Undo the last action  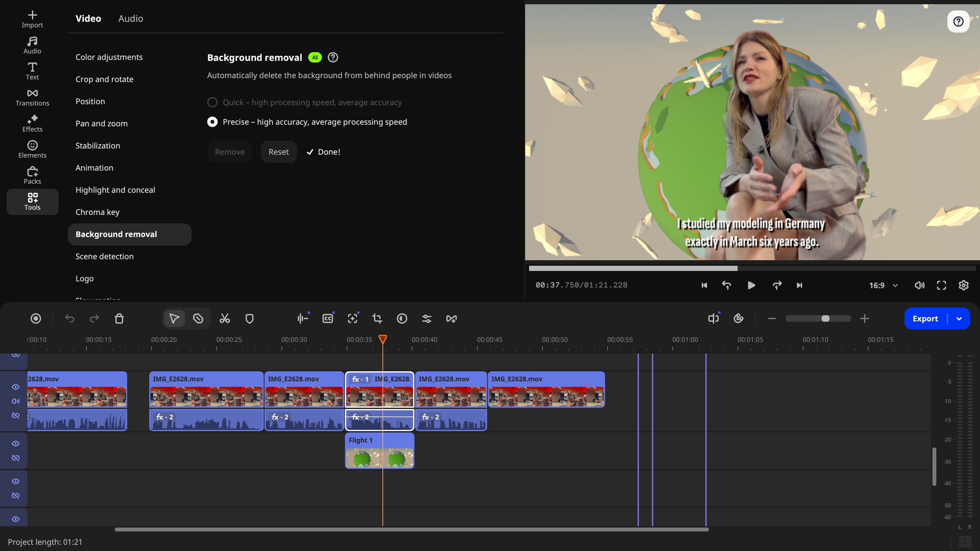point(69,318)
